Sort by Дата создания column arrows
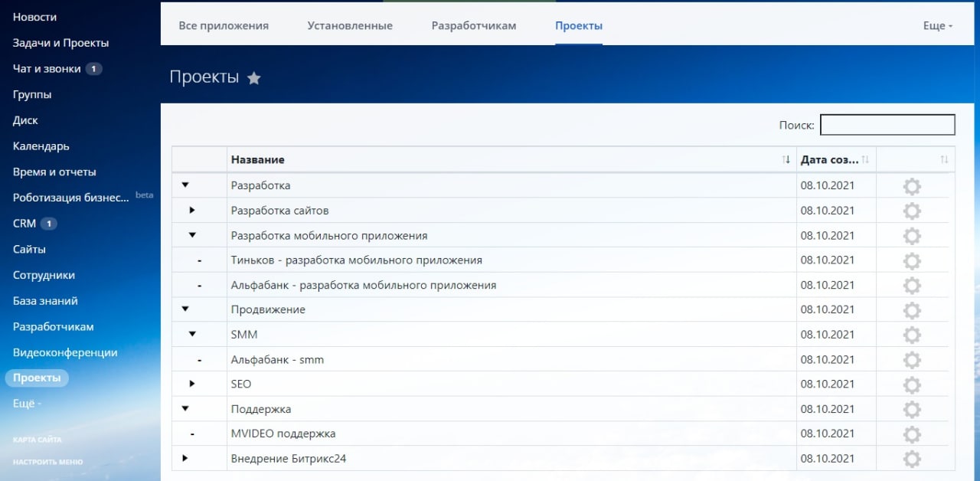This screenshot has width=980, height=481. point(865,160)
